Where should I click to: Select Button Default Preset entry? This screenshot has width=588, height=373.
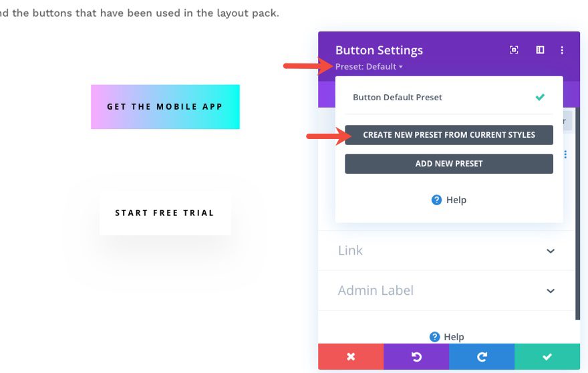(x=398, y=98)
